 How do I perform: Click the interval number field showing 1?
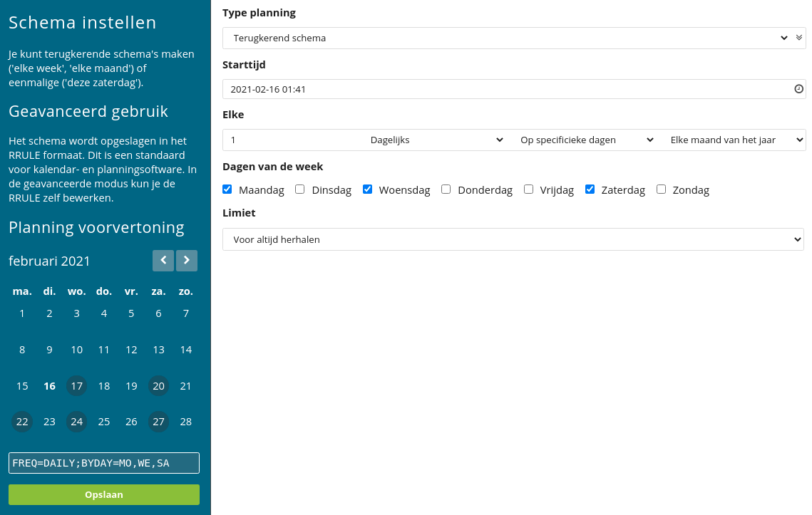pyautogui.click(x=294, y=140)
